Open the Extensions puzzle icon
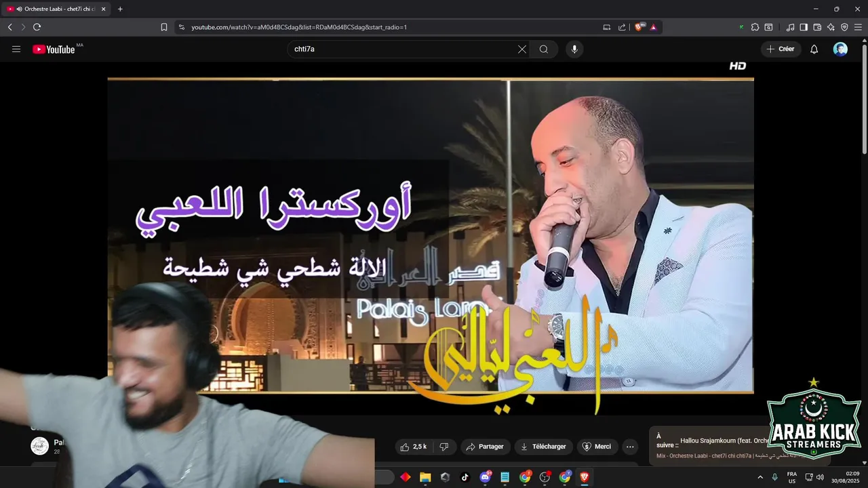The image size is (868, 488). tap(755, 27)
